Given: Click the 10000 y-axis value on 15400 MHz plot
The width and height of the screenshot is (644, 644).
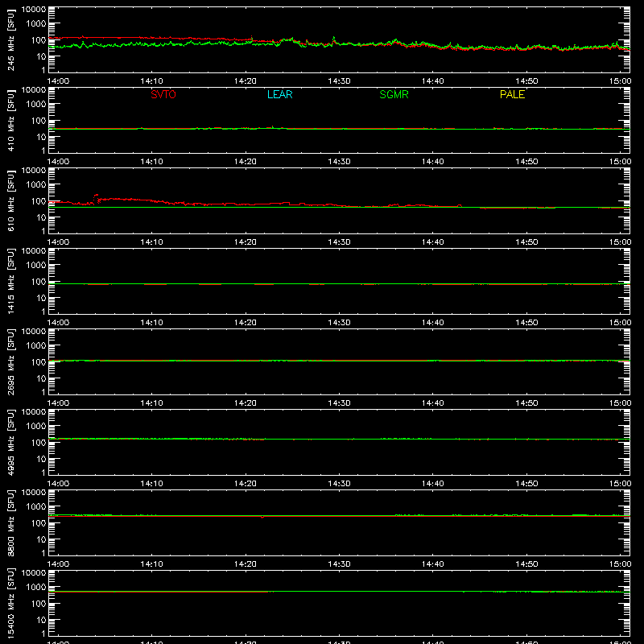Looking at the screenshot, I should [34, 573].
